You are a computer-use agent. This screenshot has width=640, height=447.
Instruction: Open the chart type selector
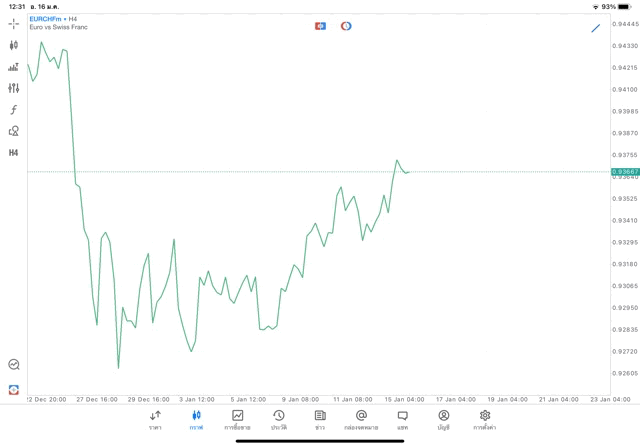click(14, 45)
